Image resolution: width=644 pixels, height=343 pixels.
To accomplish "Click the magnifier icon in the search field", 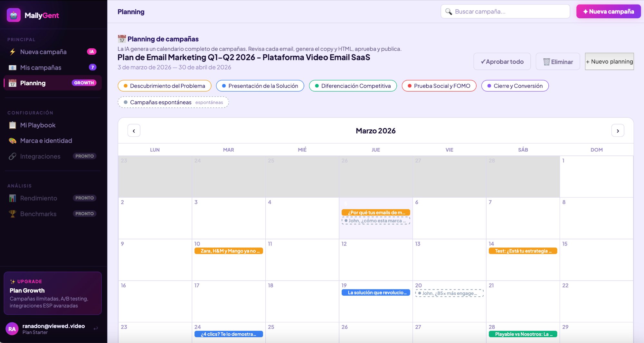I will point(449,12).
